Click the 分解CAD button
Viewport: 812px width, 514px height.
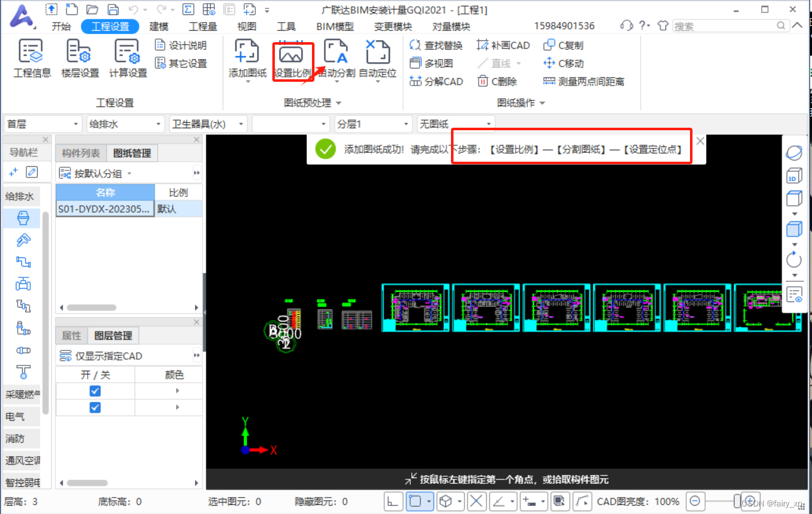[x=435, y=81]
